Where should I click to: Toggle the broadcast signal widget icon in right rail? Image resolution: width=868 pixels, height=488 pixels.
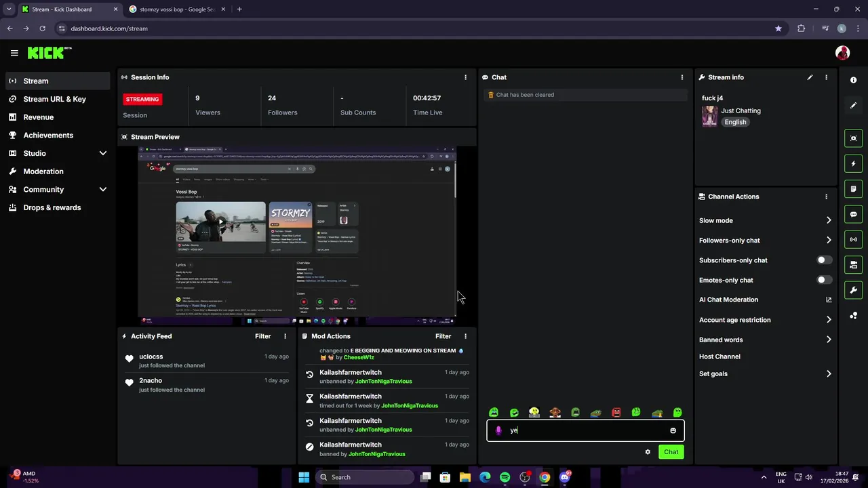click(x=853, y=239)
